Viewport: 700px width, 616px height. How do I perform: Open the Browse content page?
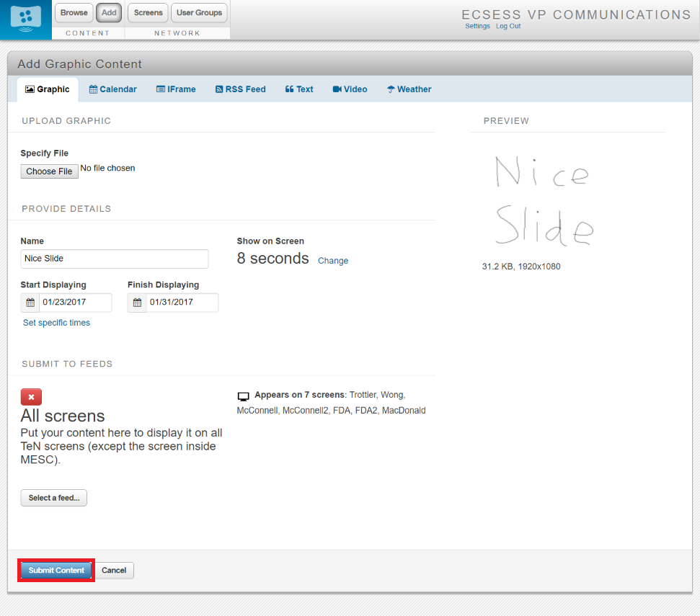click(x=74, y=12)
